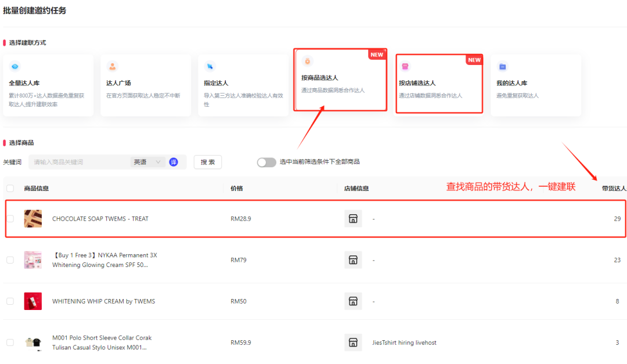
Task: Click the 搜索 button
Action: 208,162
